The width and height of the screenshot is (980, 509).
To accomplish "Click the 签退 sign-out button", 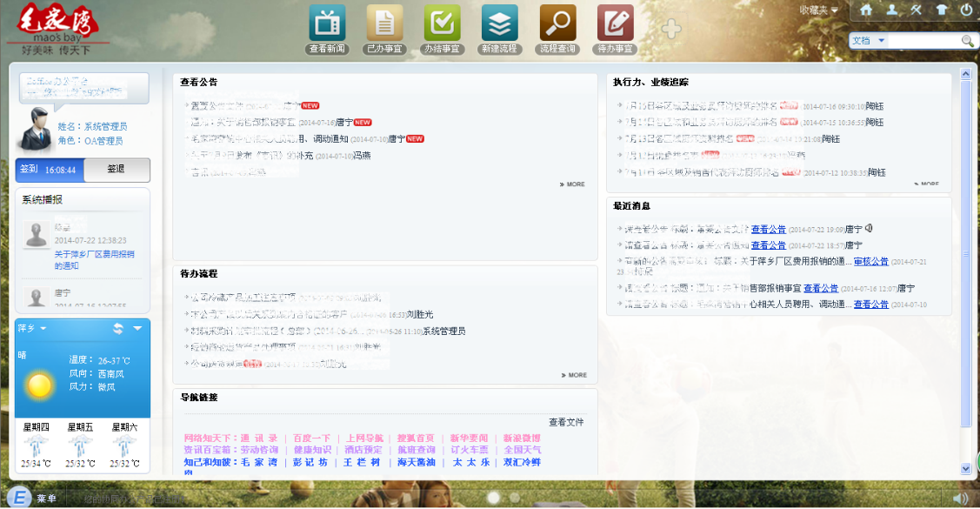I will click(x=117, y=170).
